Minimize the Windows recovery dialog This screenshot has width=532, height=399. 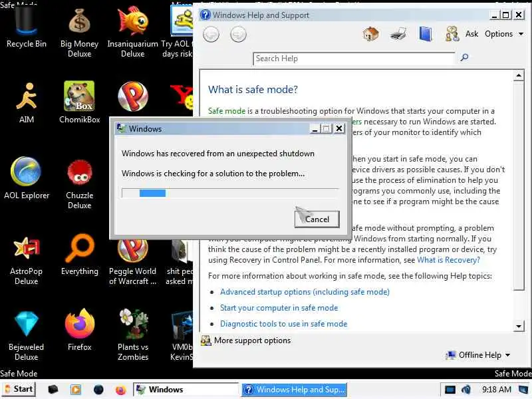point(315,128)
